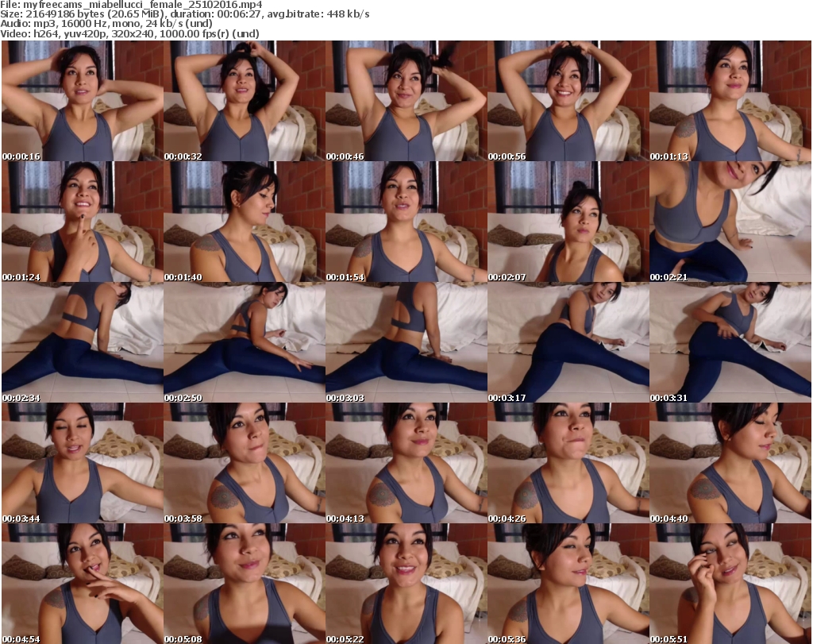This screenshot has height=644, width=813.
Task: Select the thumbnail stamped 00:01:13
Action: coord(730,101)
